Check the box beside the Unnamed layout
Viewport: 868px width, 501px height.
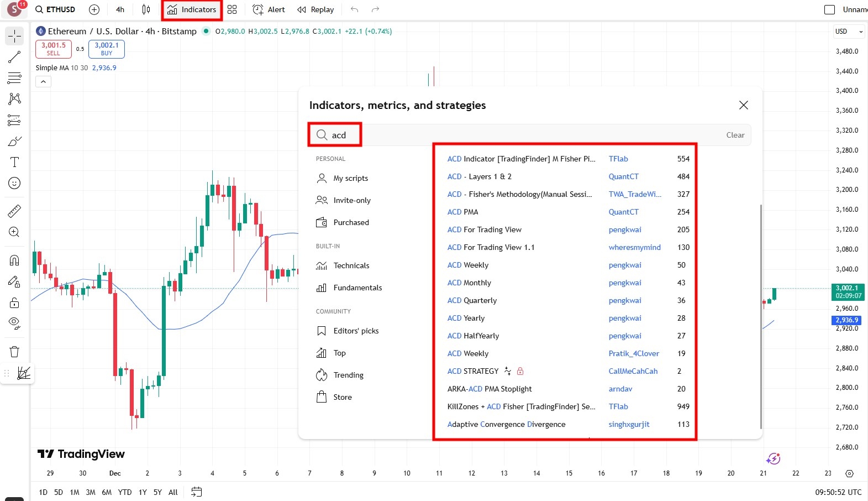click(829, 9)
